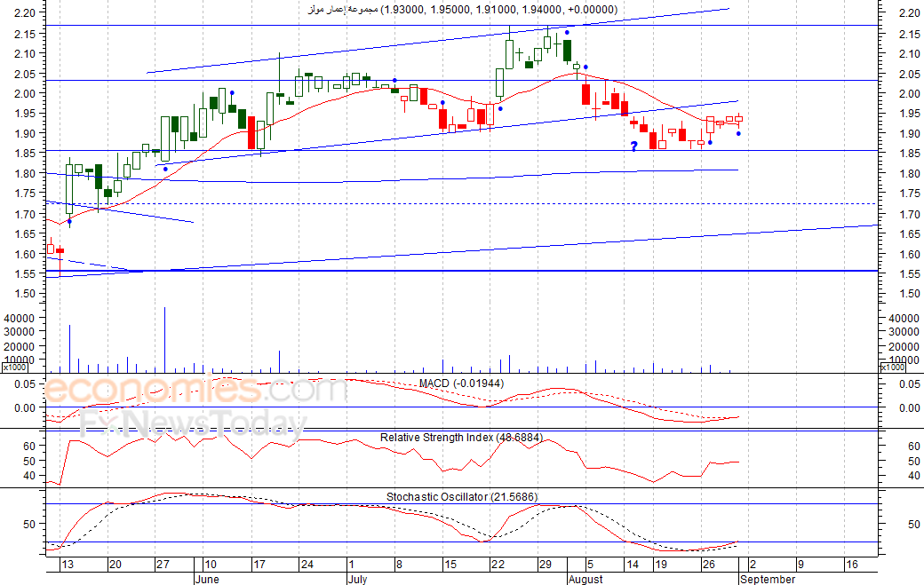This screenshot has width=924, height=585.
Task: Select date label 22 on the time axis
Action: [498, 565]
